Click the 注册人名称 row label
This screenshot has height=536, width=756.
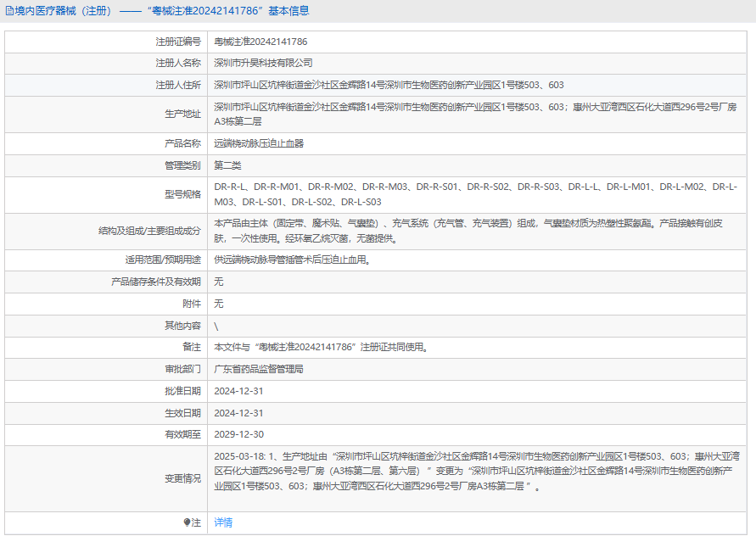click(x=178, y=63)
